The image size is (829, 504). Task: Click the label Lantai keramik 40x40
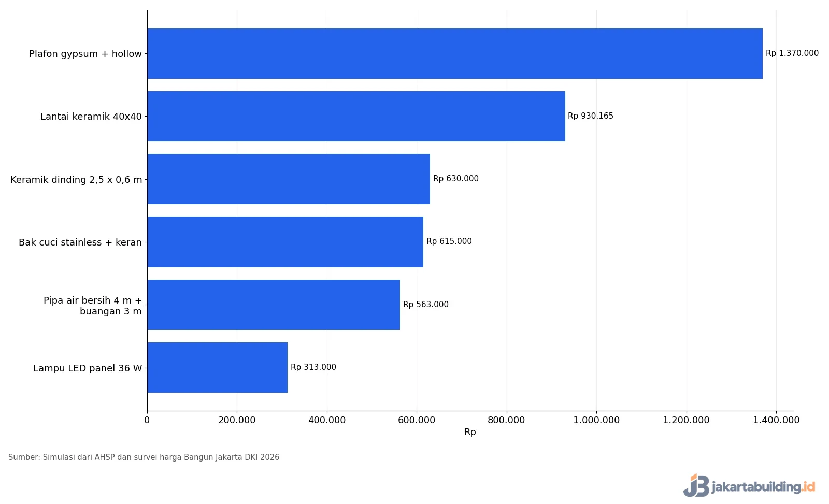[x=91, y=117]
